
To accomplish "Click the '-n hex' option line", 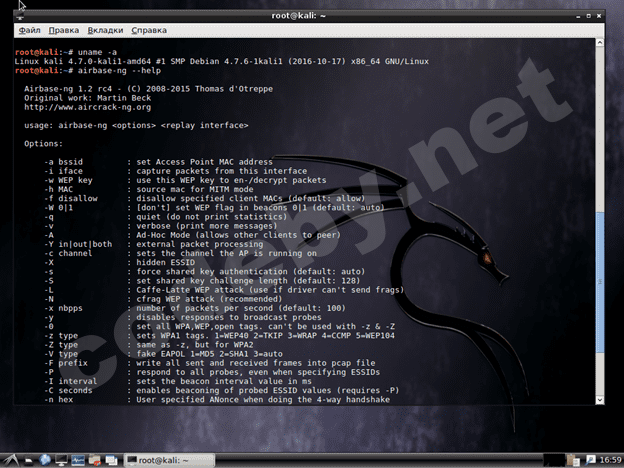I will (217, 400).
